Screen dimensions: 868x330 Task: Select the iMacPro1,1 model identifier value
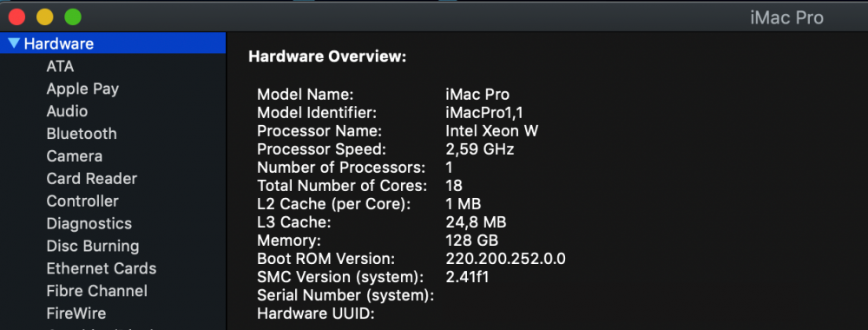[483, 113]
